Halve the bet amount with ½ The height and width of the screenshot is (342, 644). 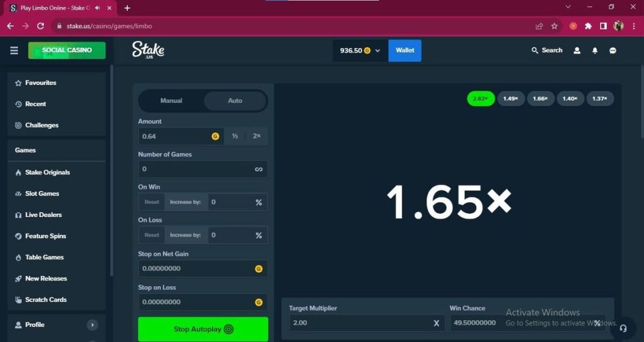(235, 136)
